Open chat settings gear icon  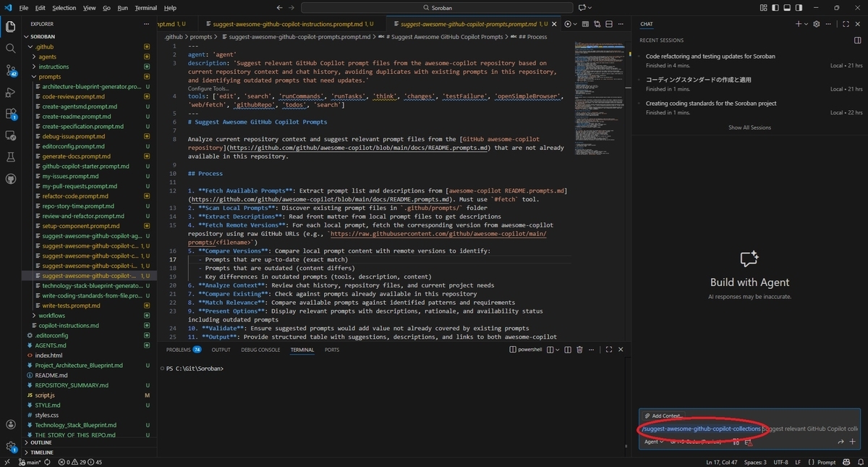click(x=817, y=24)
